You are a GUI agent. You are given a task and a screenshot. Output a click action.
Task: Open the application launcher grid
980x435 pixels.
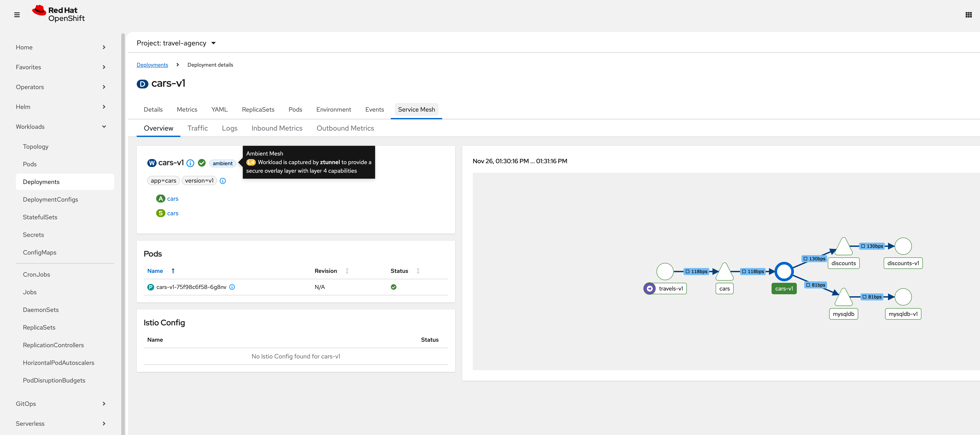(968, 15)
